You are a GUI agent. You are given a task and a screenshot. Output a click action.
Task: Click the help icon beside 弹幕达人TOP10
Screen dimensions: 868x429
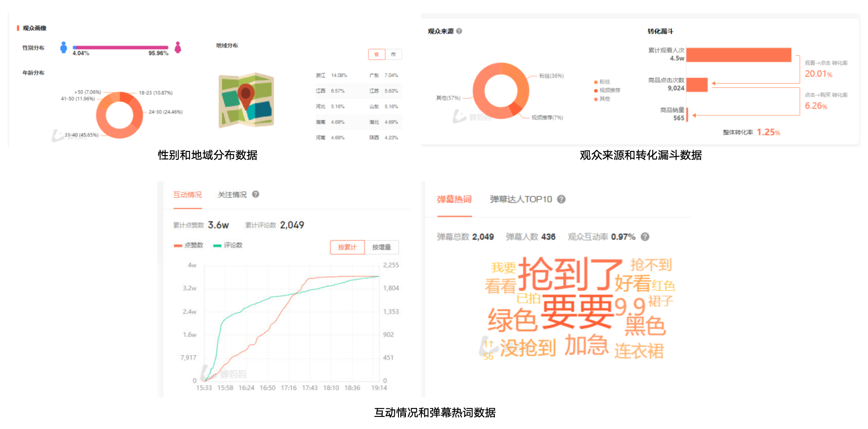click(x=561, y=199)
